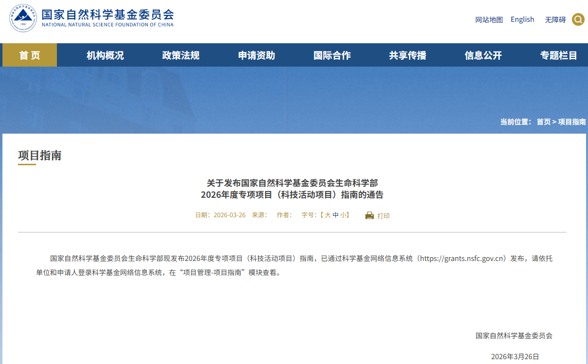
Task: Click the 打印 print text link
Action: (383, 216)
